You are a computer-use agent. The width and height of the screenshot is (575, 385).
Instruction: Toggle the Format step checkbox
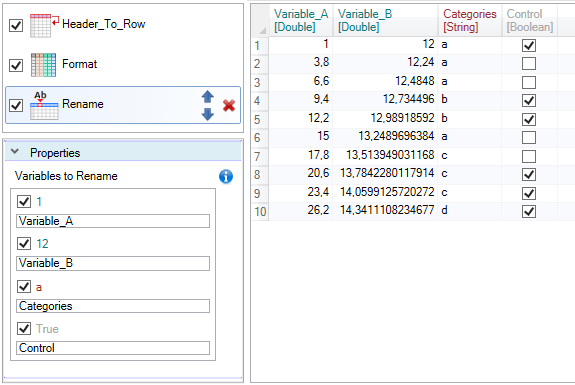(x=16, y=65)
